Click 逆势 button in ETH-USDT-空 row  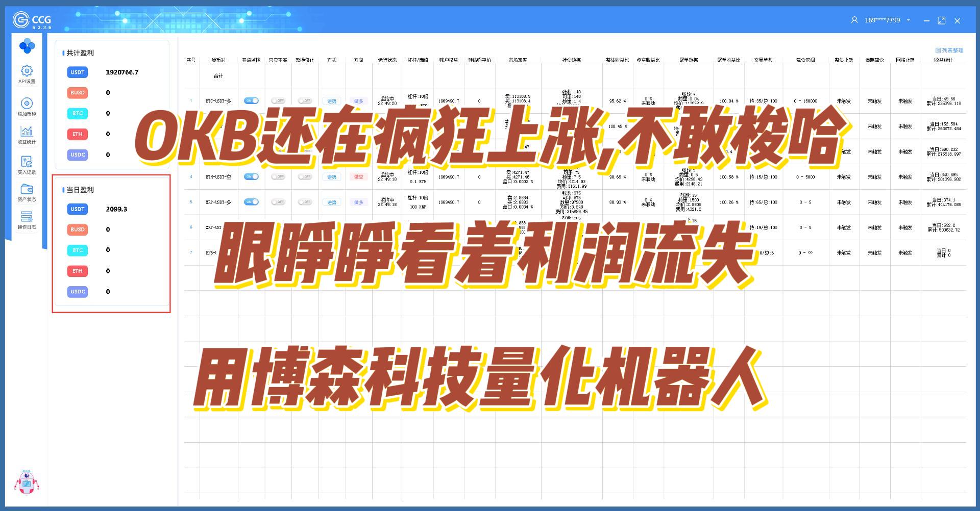(x=332, y=177)
